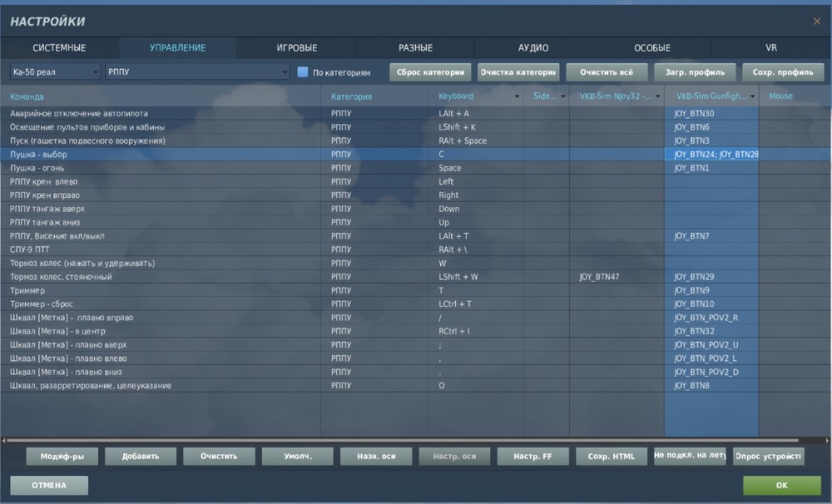Click the Опрос устройств button
The height and width of the screenshot is (504, 832).
(x=768, y=457)
